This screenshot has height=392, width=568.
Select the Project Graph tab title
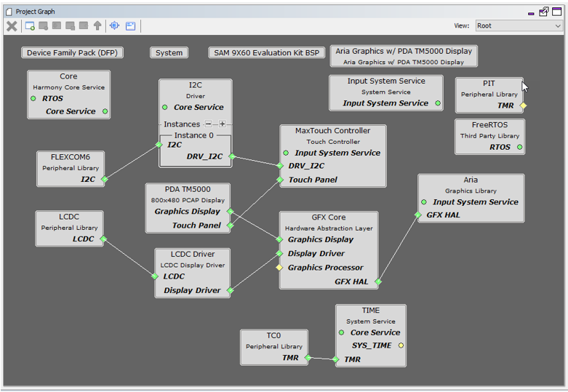(35, 12)
